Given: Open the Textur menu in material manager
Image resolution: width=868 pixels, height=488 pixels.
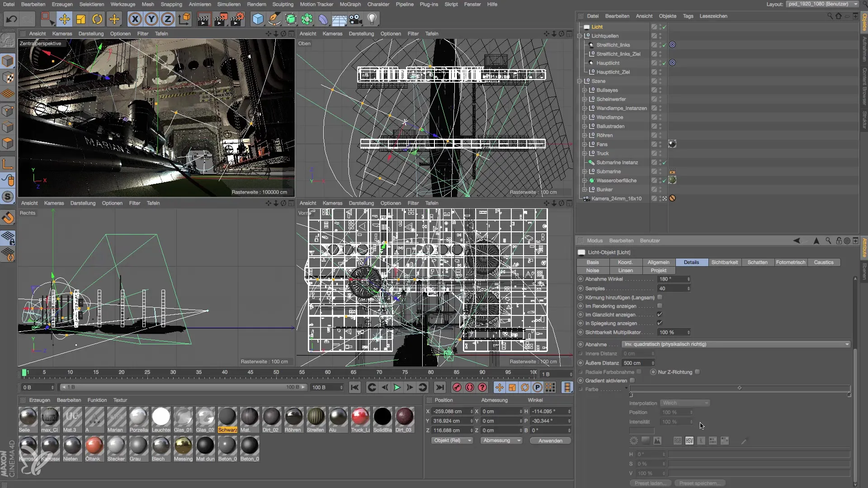Looking at the screenshot, I should tap(120, 400).
